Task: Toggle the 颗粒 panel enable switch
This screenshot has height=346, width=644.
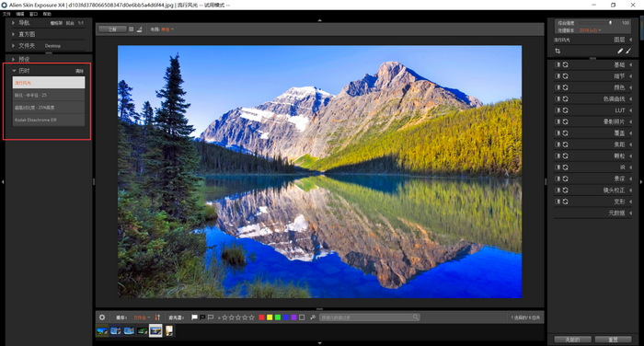Action: 558,156
